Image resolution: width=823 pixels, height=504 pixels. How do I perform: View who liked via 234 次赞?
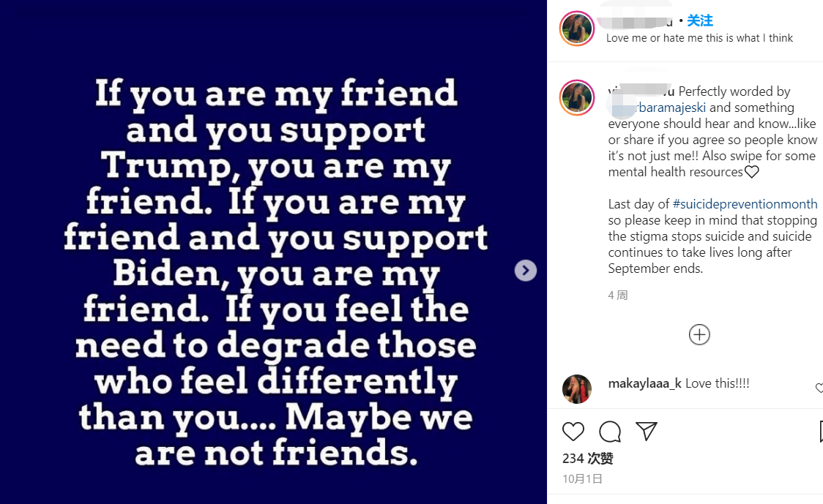(x=588, y=459)
